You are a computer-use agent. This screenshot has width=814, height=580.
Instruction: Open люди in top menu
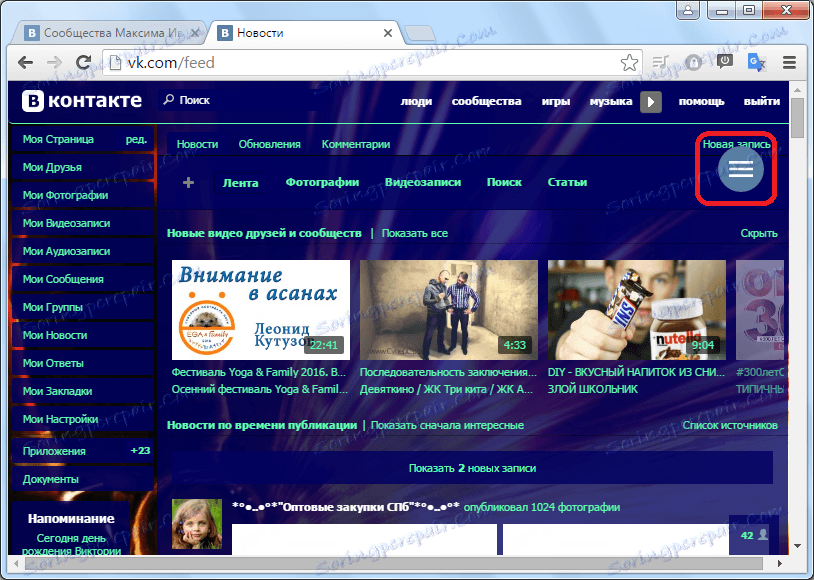point(416,101)
